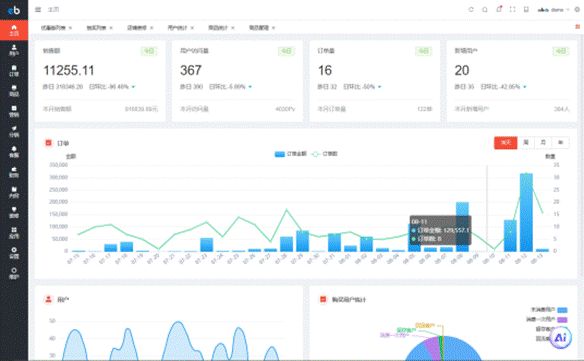Viewport: 584px width, 361px height.
Task: Close the first open page tab
Action: point(70,28)
